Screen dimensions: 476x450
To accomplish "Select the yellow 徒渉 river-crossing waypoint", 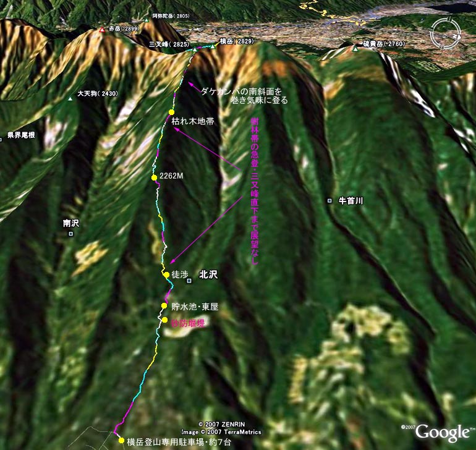I will tap(166, 274).
